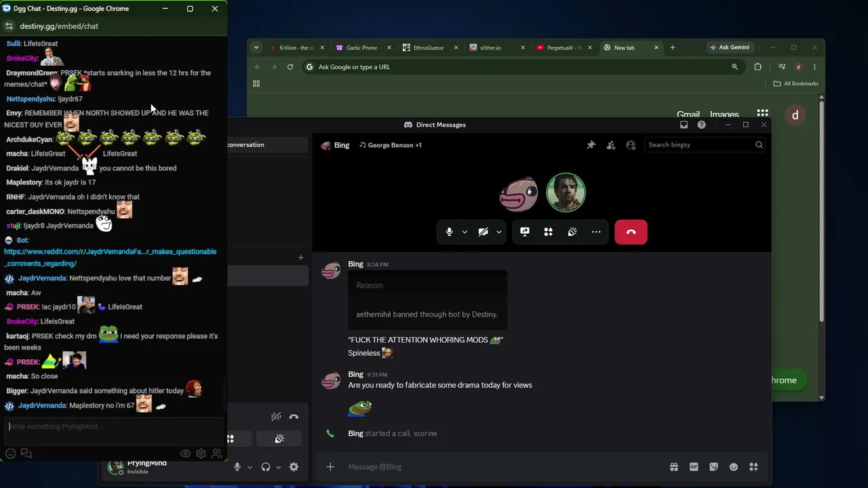Open the emoji picker in Discord message bar
The image size is (868, 488).
coord(734,467)
